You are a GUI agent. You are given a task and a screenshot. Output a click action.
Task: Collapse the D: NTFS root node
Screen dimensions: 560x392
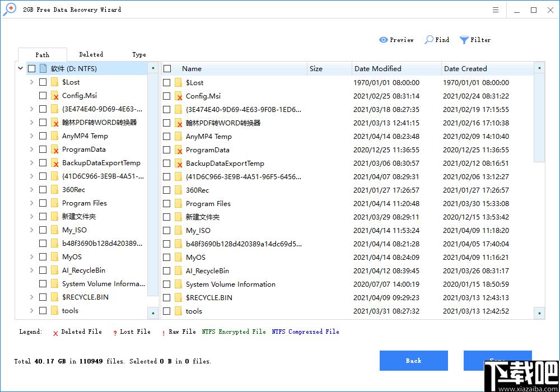pos(21,68)
